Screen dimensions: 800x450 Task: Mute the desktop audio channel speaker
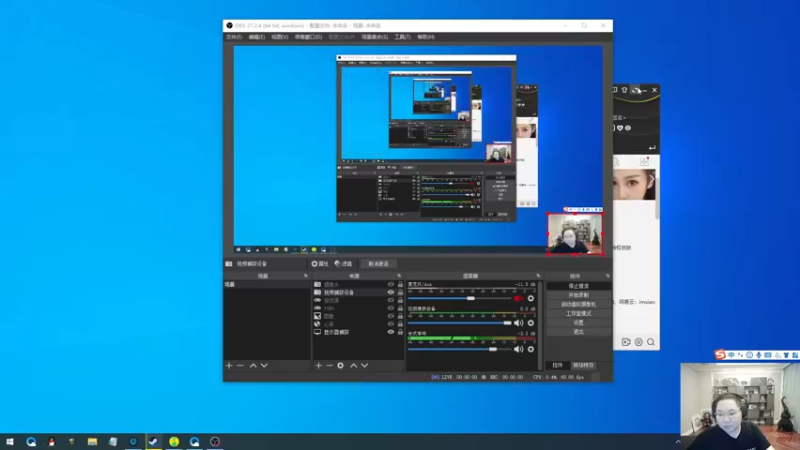pos(518,349)
